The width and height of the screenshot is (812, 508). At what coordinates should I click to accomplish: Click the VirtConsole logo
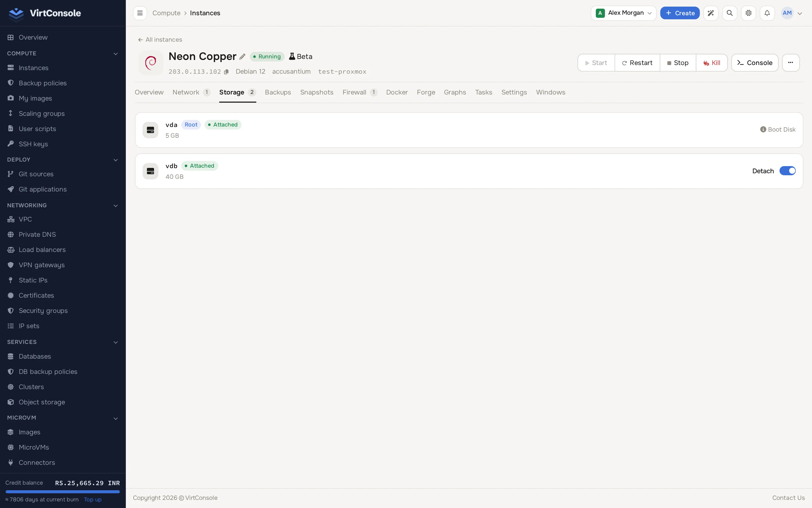tap(45, 13)
